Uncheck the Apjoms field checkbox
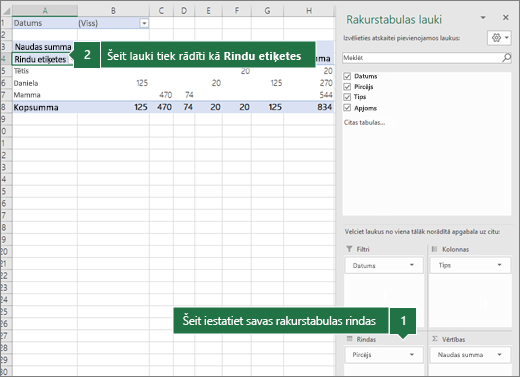Viewport: 520px width, 377px height. click(x=347, y=108)
